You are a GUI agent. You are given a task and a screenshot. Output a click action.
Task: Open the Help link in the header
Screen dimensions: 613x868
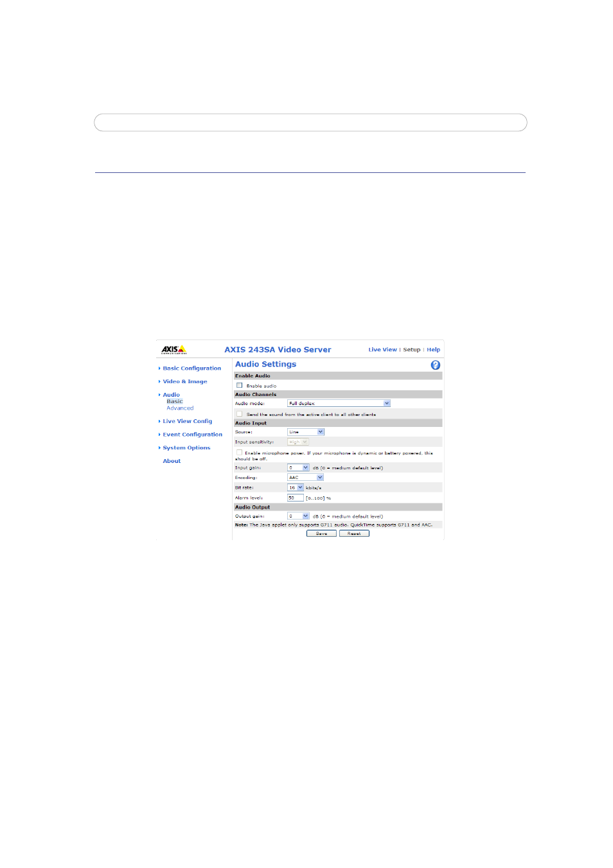[x=434, y=350]
